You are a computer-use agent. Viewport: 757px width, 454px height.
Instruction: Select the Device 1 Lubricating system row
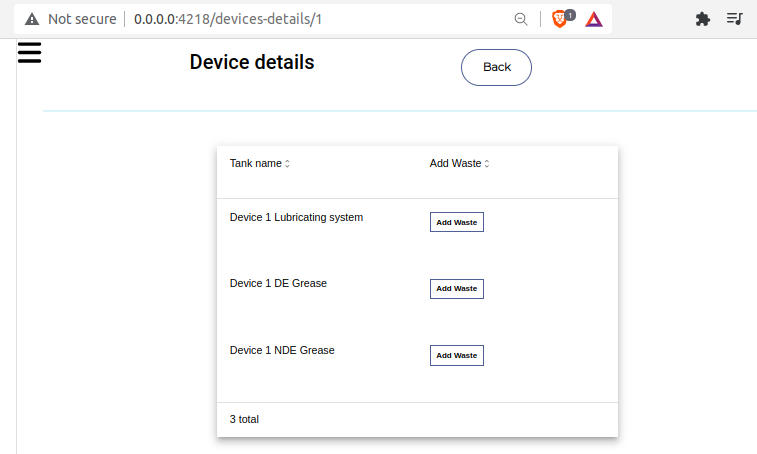click(x=296, y=217)
